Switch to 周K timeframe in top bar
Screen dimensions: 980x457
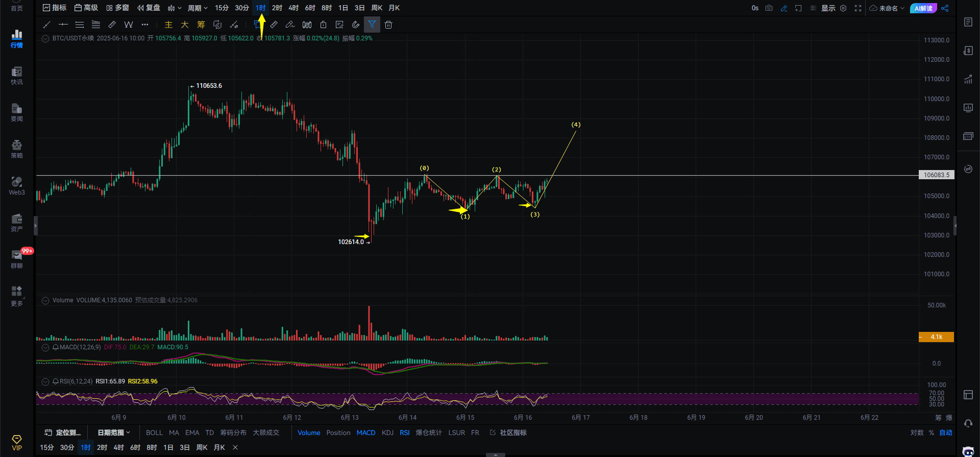pyautogui.click(x=377, y=8)
